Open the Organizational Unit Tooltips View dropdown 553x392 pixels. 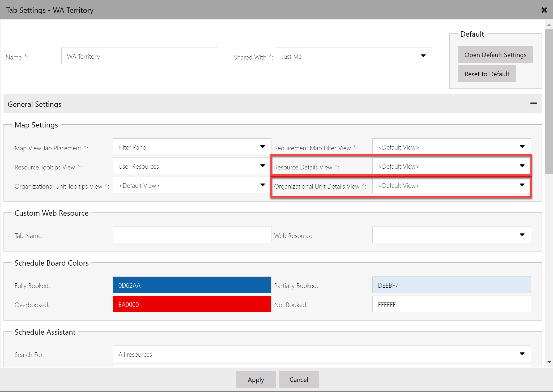point(262,185)
